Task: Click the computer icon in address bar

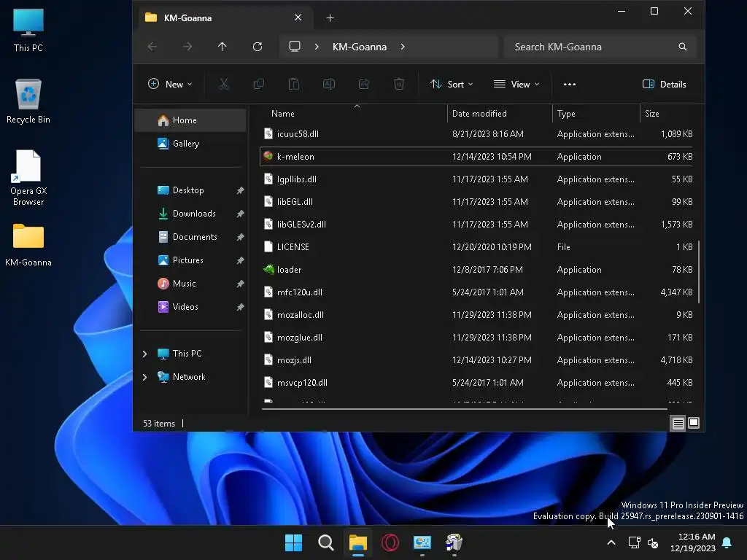Action: click(295, 47)
